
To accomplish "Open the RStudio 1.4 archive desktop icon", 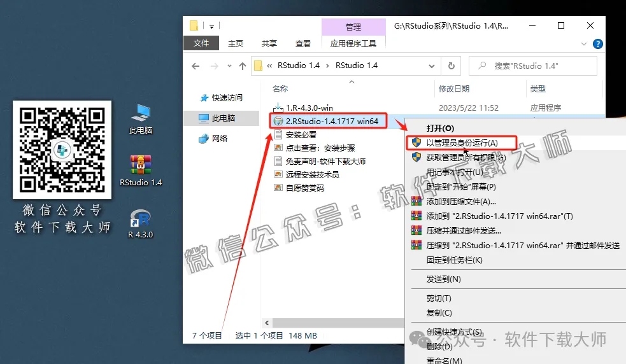I will 141,171.
